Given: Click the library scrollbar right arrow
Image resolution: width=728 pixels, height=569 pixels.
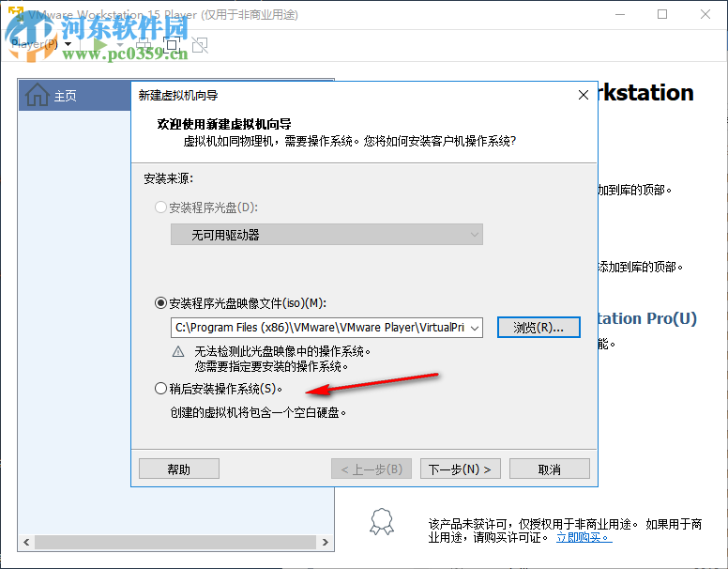Looking at the screenshot, I should pos(325,542).
